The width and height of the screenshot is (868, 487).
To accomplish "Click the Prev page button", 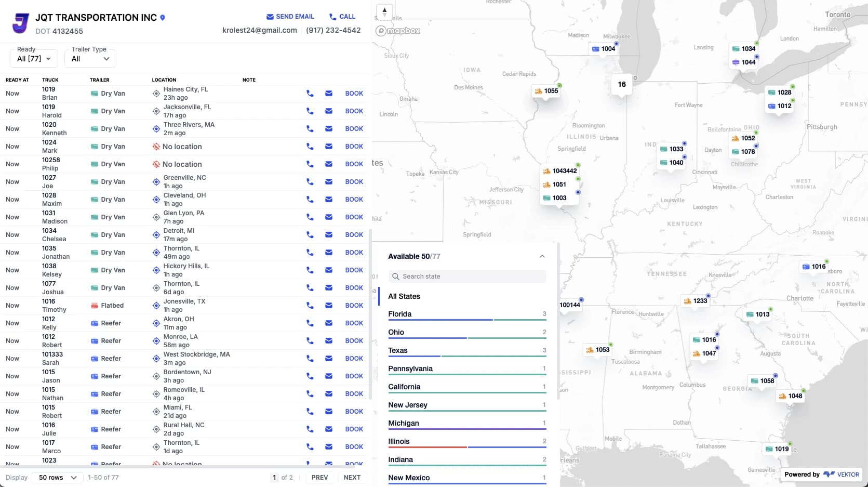I will click(320, 478).
